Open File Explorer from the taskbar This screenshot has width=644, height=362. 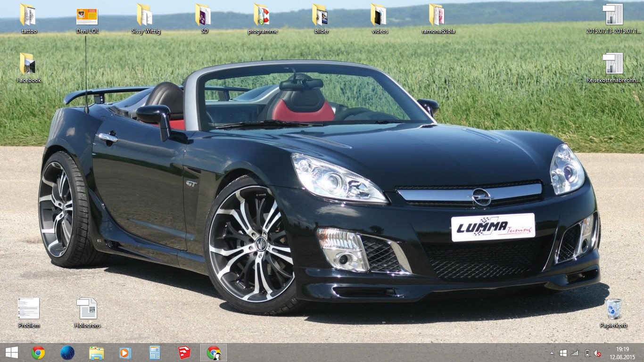click(x=97, y=353)
